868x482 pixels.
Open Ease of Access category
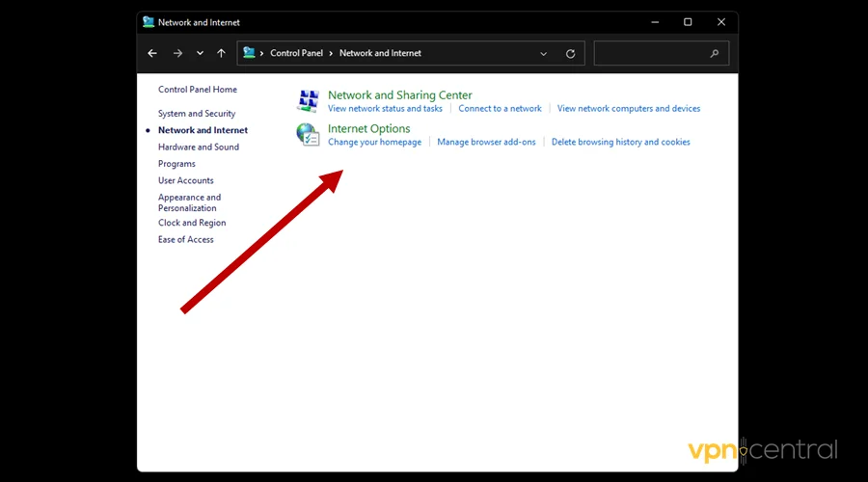(185, 240)
